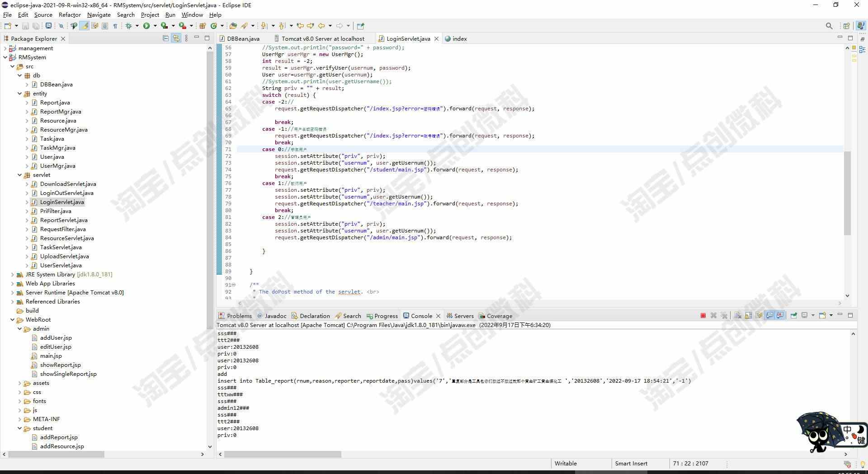Open the Debug dropdown arrow
The height and width of the screenshot is (474, 868).
(137, 26)
